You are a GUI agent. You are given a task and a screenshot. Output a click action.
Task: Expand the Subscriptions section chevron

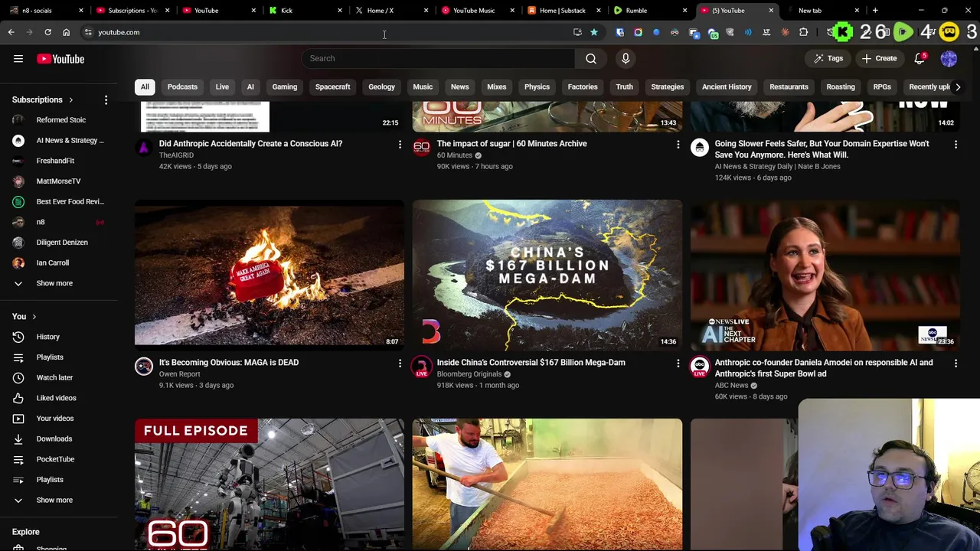pos(71,100)
